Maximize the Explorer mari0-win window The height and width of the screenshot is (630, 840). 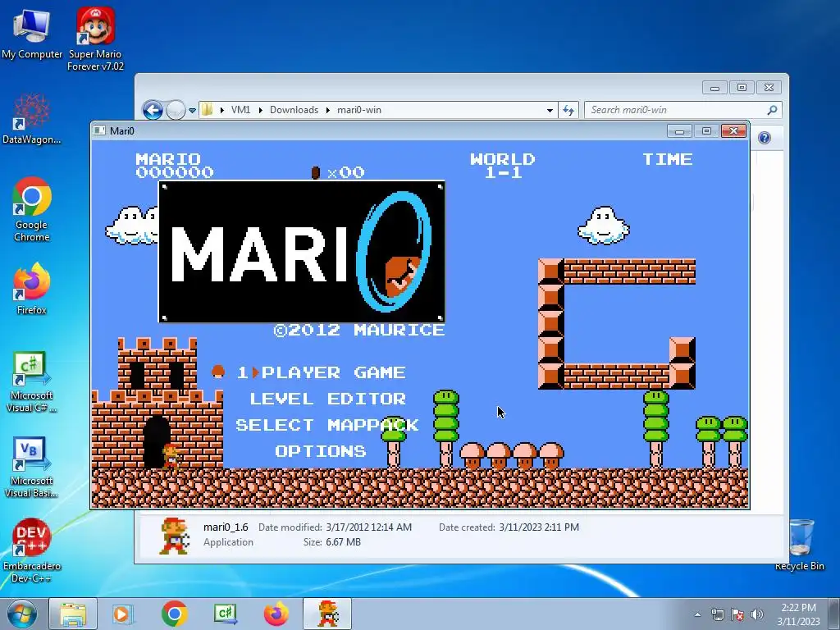pyautogui.click(x=742, y=88)
